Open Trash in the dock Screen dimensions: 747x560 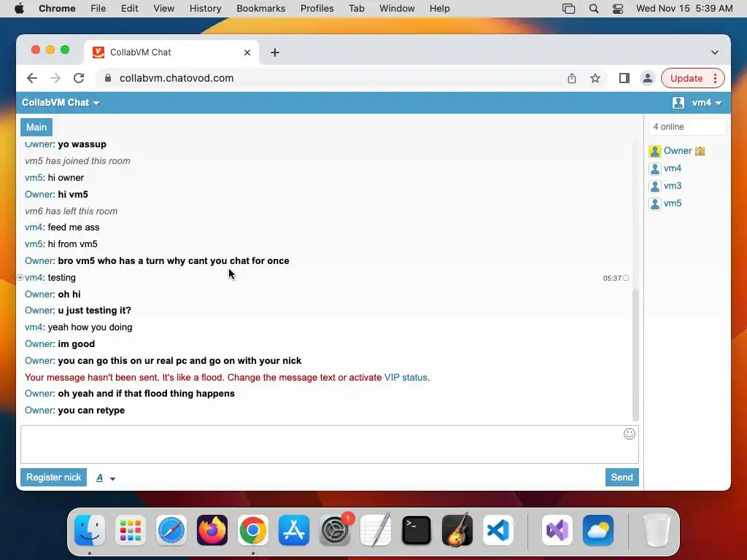657,530
